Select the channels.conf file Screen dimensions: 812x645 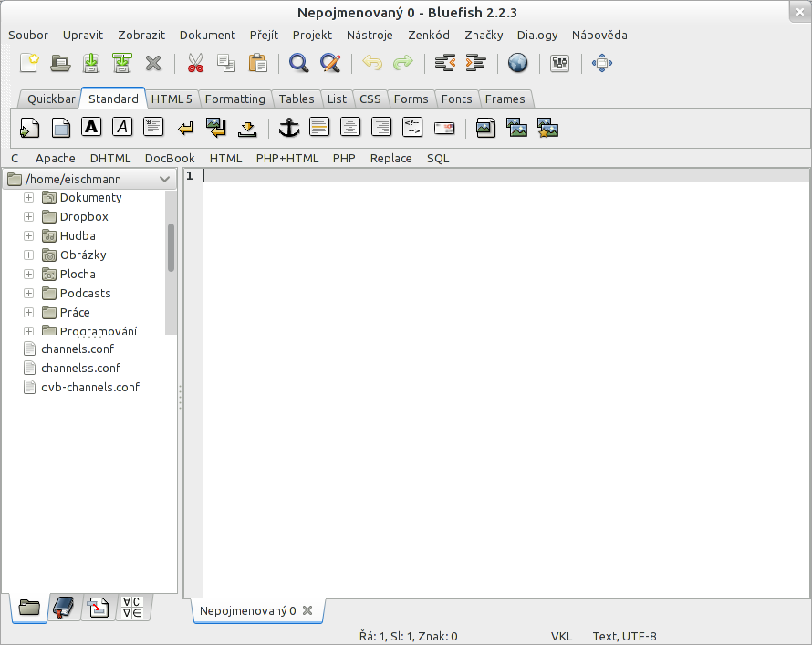pos(77,349)
